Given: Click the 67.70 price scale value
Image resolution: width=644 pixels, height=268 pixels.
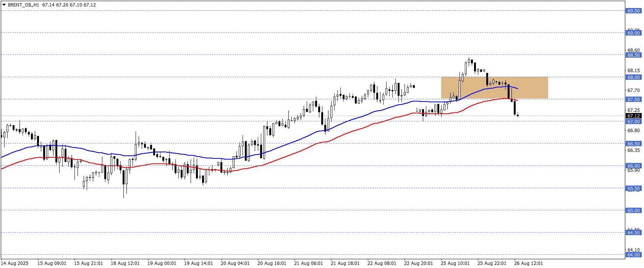Looking at the screenshot, I should pos(634,90).
